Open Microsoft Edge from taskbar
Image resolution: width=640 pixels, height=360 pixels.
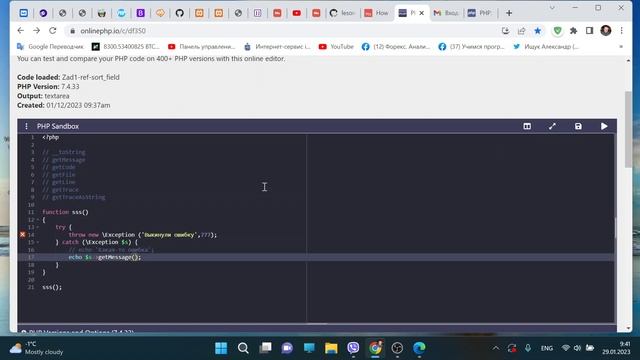[x=419, y=348]
